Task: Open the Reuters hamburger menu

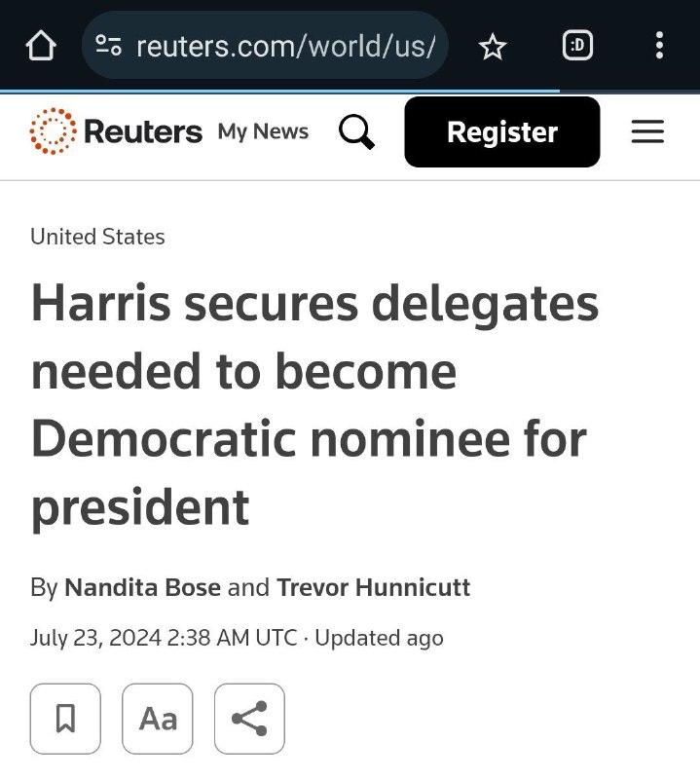Action: (647, 131)
